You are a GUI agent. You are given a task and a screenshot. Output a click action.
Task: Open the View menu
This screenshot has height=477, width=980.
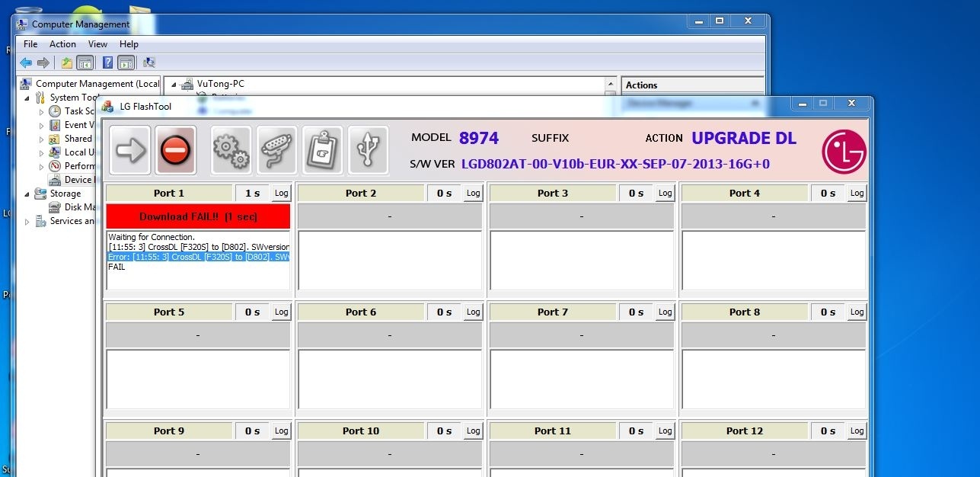click(x=97, y=44)
